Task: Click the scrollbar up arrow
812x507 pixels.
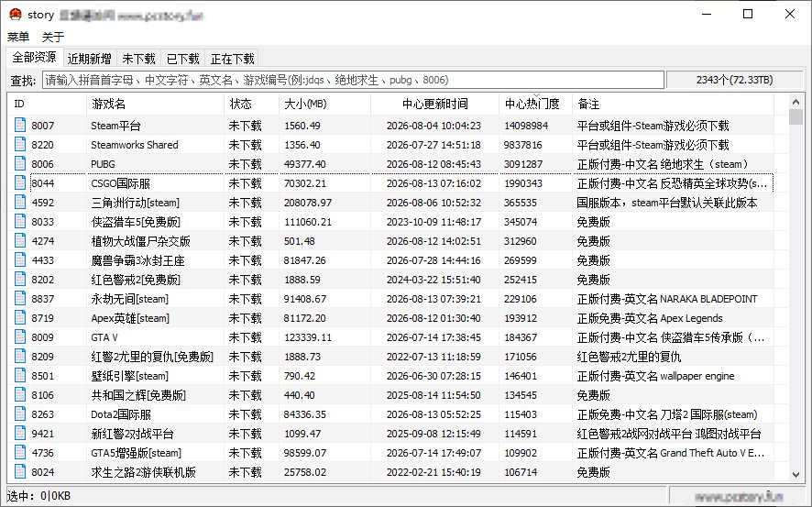Action: coord(796,102)
